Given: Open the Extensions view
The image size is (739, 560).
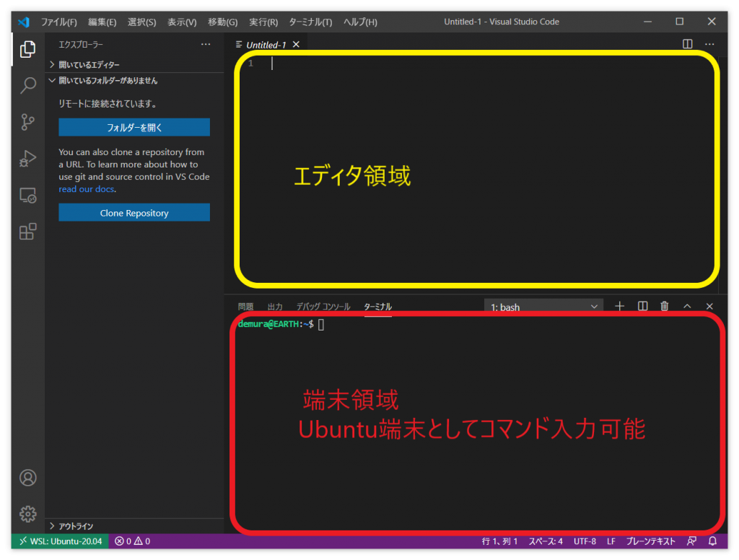Looking at the screenshot, I should tap(27, 232).
